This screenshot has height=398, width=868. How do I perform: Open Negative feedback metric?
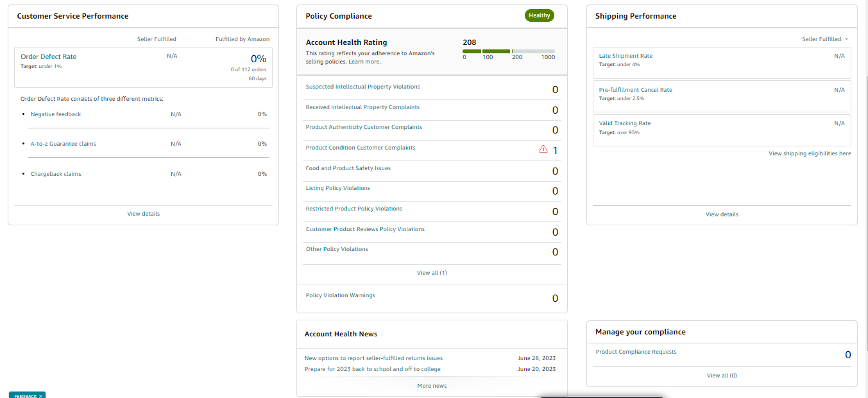[56, 114]
